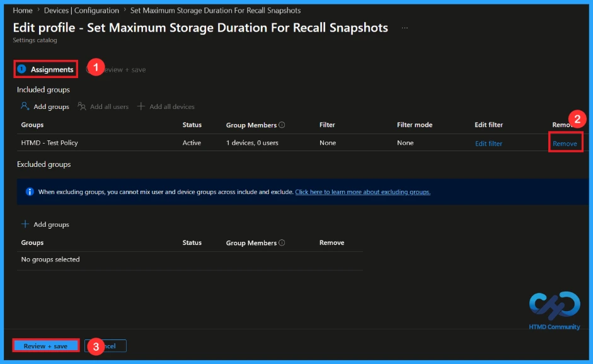Select the recall snapshots breadcrumb entry
The image size is (593, 364).
[216, 11]
